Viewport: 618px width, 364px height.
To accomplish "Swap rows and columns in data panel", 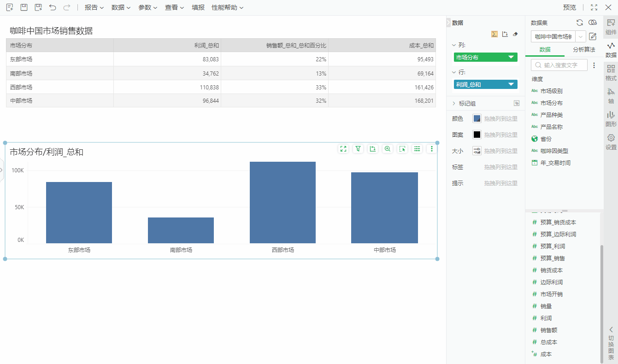I will click(505, 34).
